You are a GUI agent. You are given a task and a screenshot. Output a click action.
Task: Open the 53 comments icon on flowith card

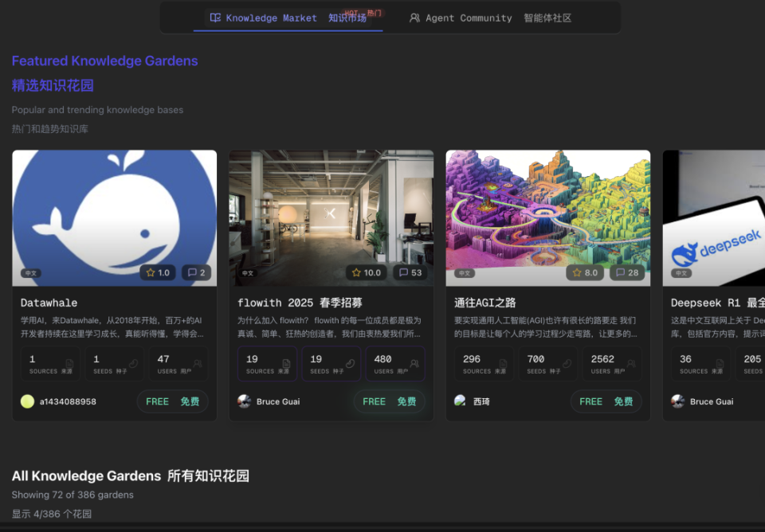[x=402, y=272]
